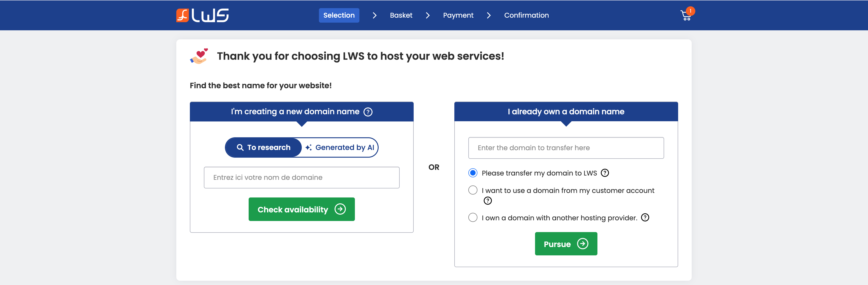Click help icon beside another hosting provider option
Image resolution: width=868 pixels, height=285 pixels.
pyautogui.click(x=645, y=218)
